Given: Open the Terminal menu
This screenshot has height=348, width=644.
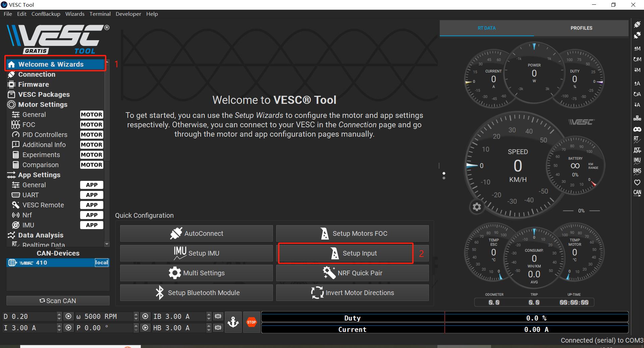Looking at the screenshot, I should click(x=100, y=14).
